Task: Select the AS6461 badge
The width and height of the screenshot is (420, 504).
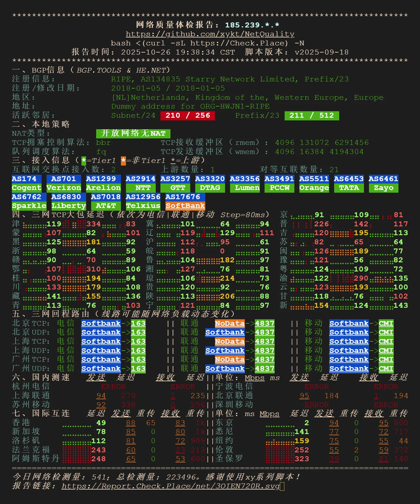Action: click(x=383, y=179)
